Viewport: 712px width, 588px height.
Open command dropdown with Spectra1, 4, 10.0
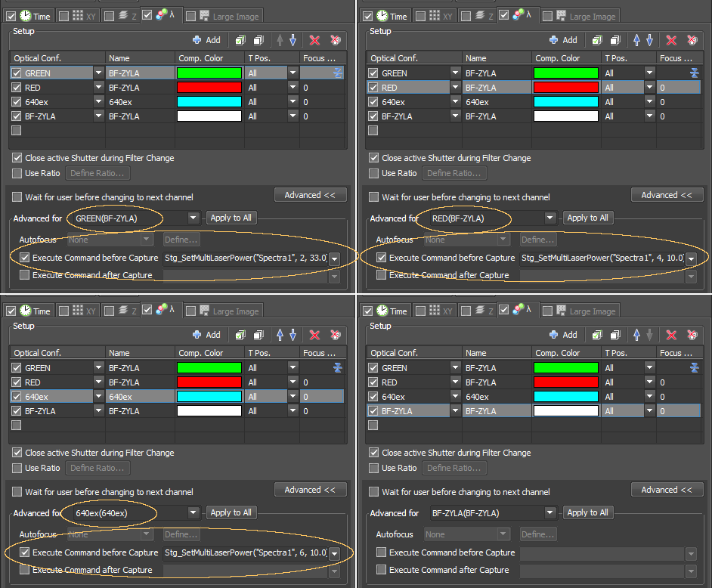(x=690, y=258)
